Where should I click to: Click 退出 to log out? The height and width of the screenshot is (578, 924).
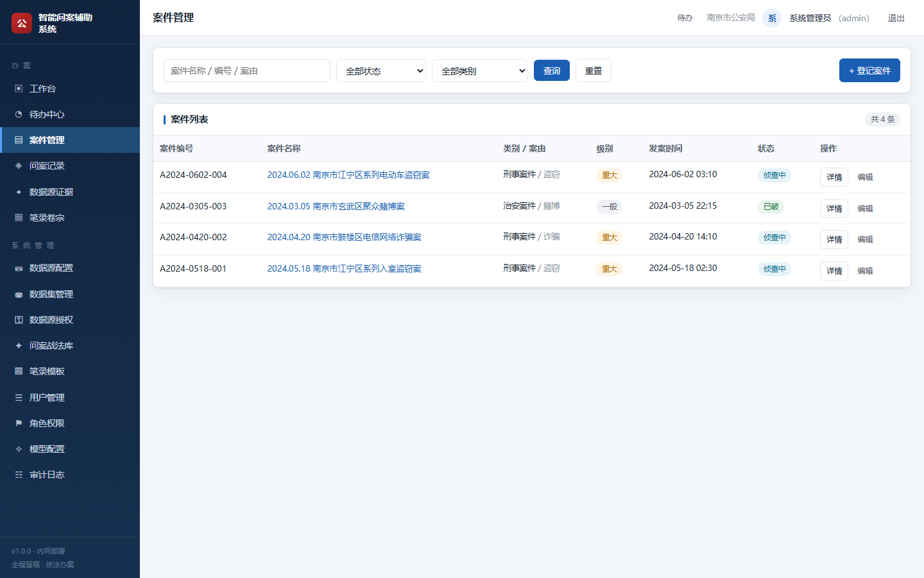click(x=896, y=18)
